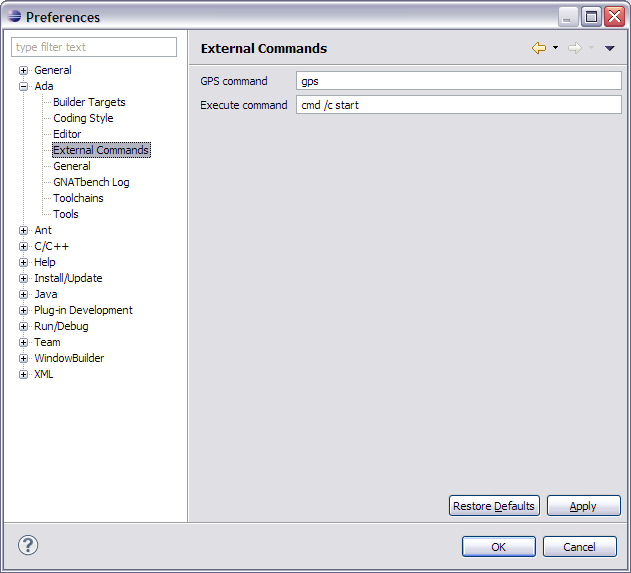The width and height of the screenshot is (631, 573).
Task: Click the Restore Defaults button
Action: (x=494, y=506)
